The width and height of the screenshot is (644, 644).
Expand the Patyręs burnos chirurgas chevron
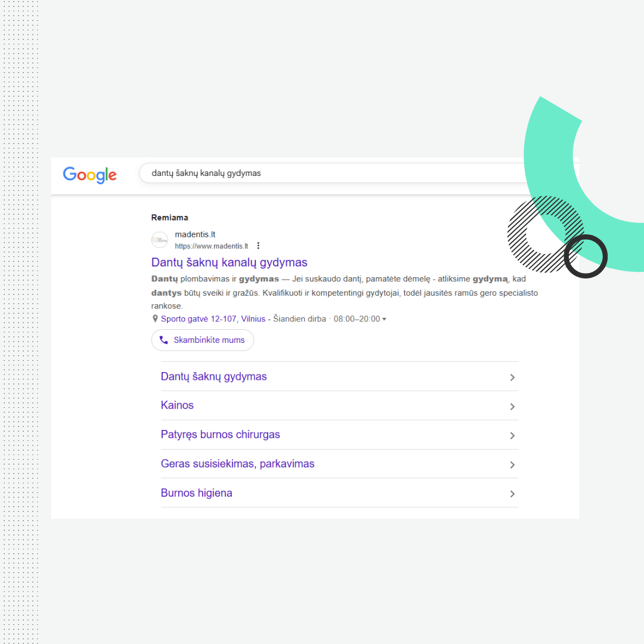click(512, 436)
